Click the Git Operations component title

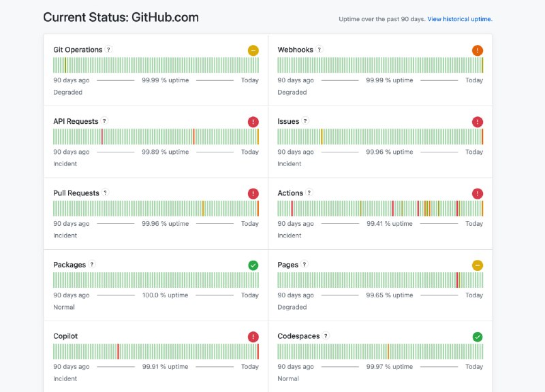pyautogui.click(x=78, y=50)
